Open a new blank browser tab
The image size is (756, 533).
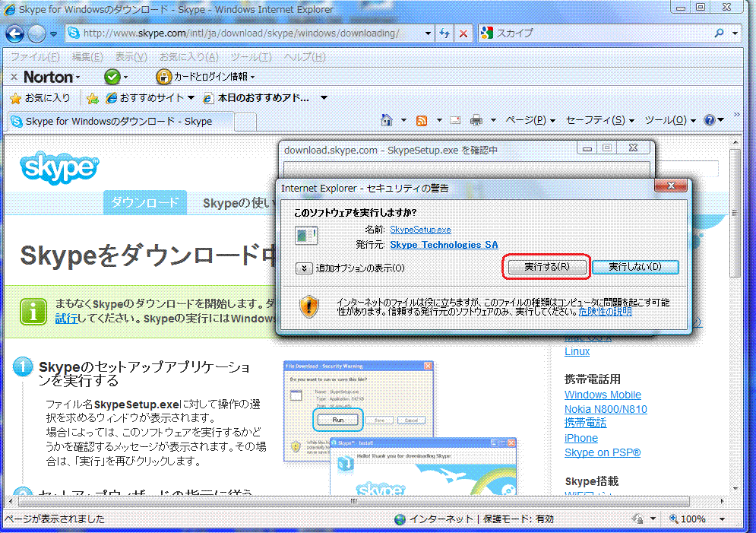[245, 122]
